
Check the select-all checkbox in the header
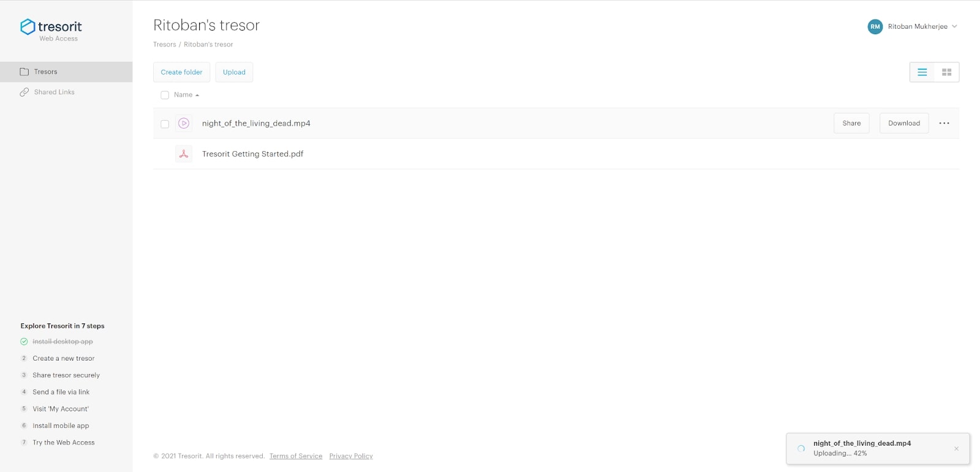point(164,95)
